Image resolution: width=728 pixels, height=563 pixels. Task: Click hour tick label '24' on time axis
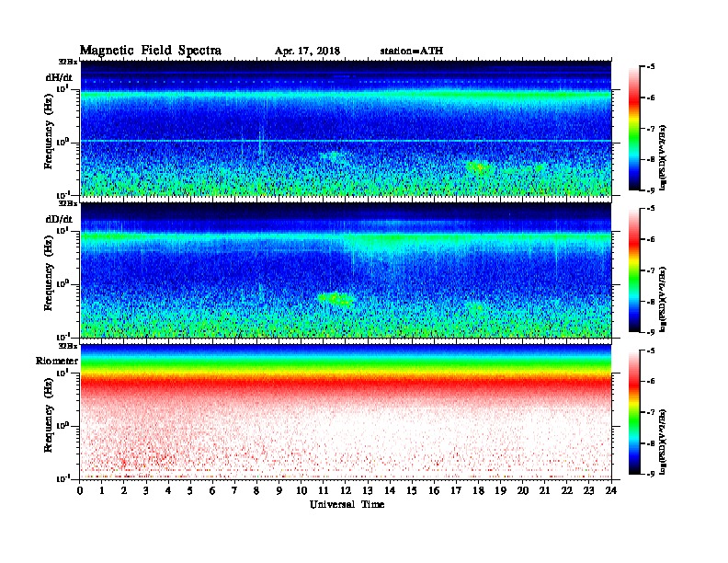(611, 490)
